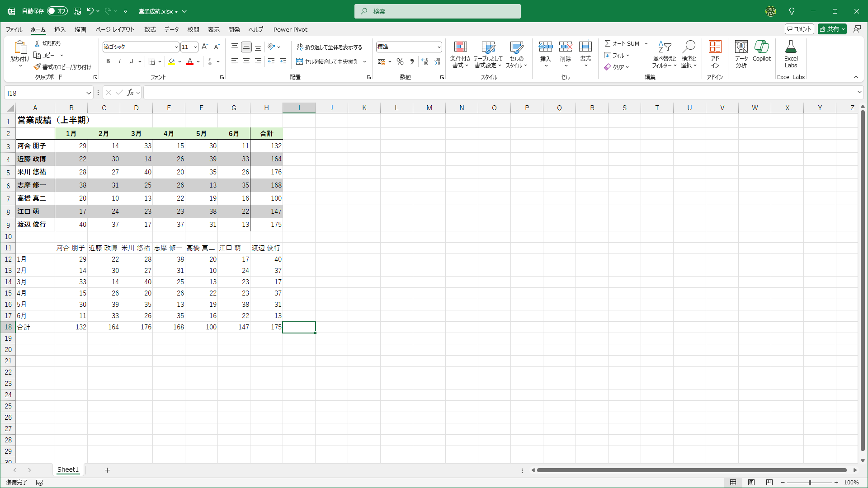Image resolution: width=868 pixels, height=488 pixels.
Task: Toggle wrap text (折り返して全体を表示する)
Action: point(330,47)
